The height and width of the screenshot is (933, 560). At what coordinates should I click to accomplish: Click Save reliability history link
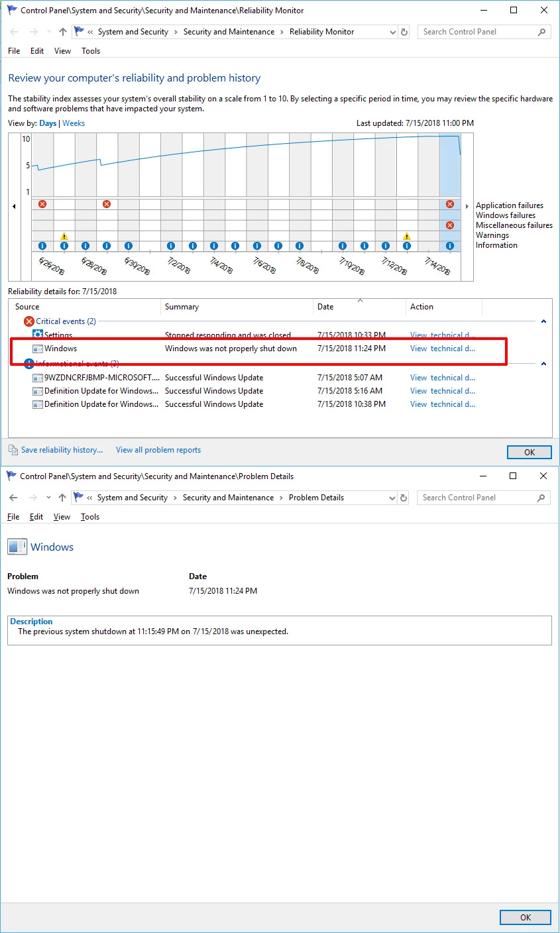click(x=62, y=450)
